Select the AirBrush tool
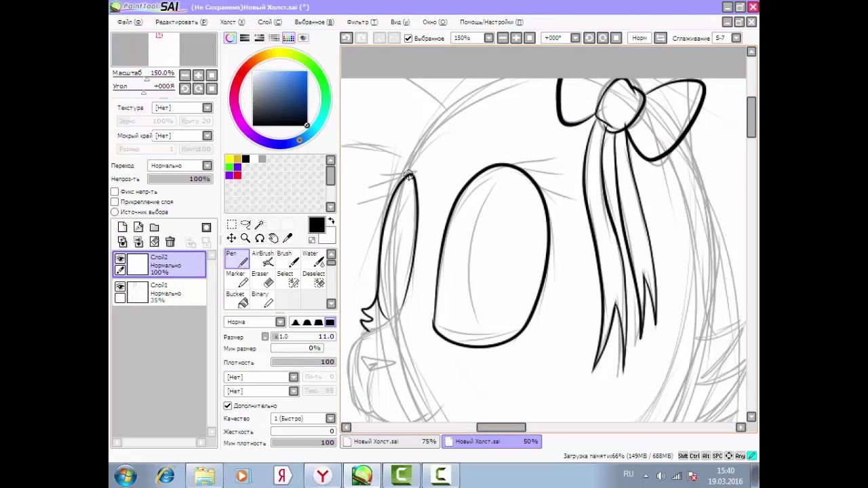The image size is (868, 488). (x=262, y=260)
